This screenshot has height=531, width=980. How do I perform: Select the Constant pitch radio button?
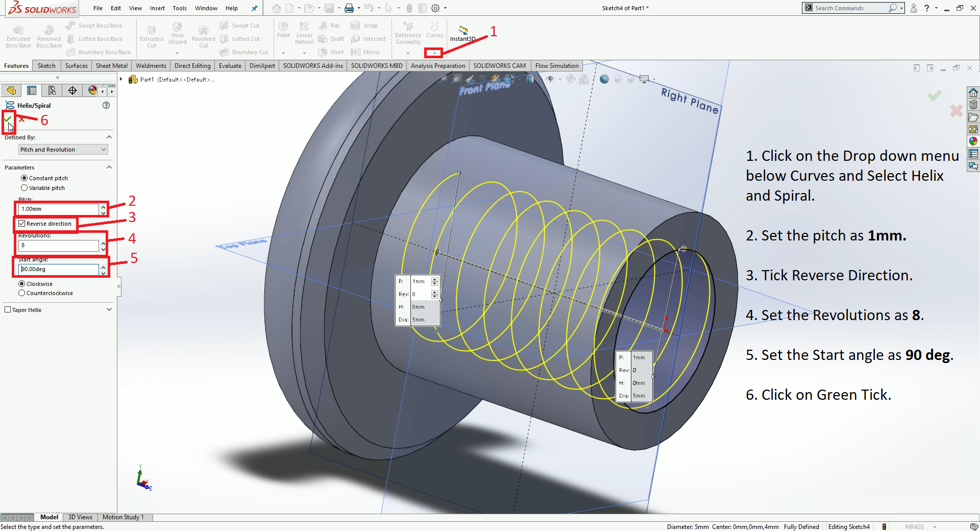[24, 178]
